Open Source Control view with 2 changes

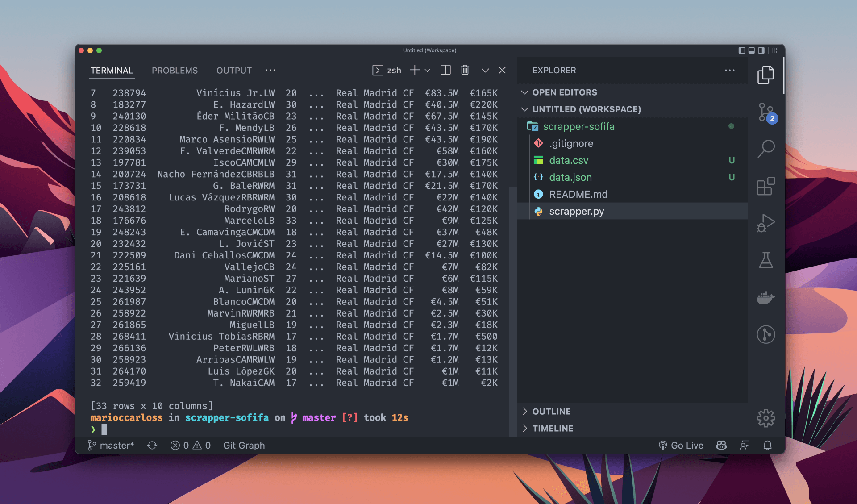(x=766, y=112)
